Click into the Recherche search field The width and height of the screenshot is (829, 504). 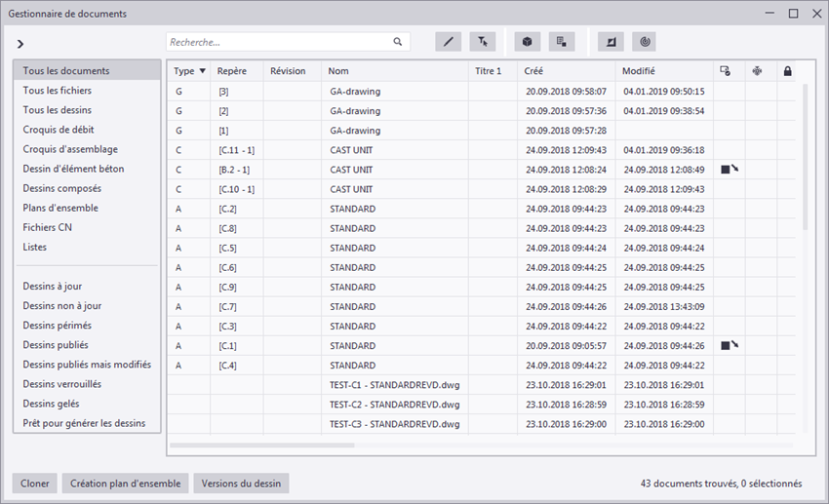click(x=278, y=42)
